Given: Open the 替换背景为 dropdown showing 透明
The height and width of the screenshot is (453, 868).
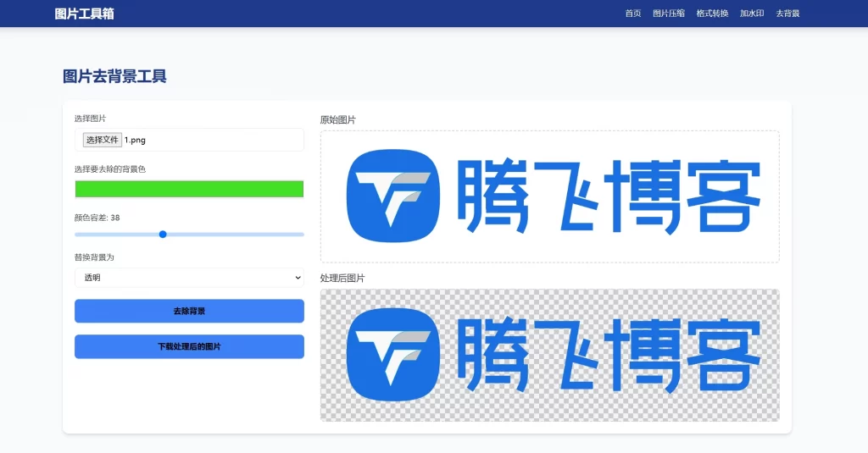Looking at the screenshot, I should 189,278.
